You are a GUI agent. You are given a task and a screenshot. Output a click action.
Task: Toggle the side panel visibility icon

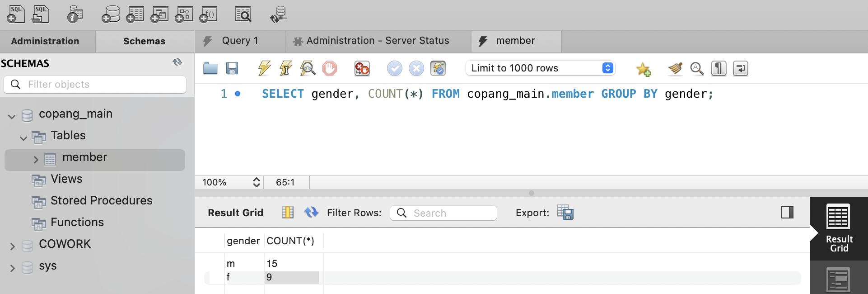coord(787,212)
